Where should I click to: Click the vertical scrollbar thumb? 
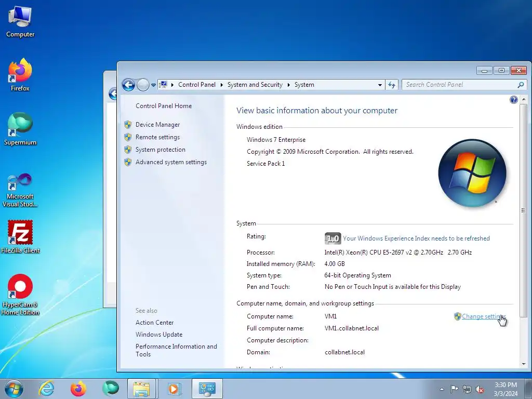[524, 210]
